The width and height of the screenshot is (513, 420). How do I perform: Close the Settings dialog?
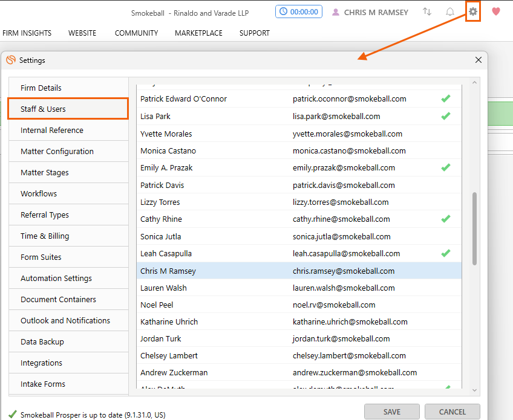(479, 60)
